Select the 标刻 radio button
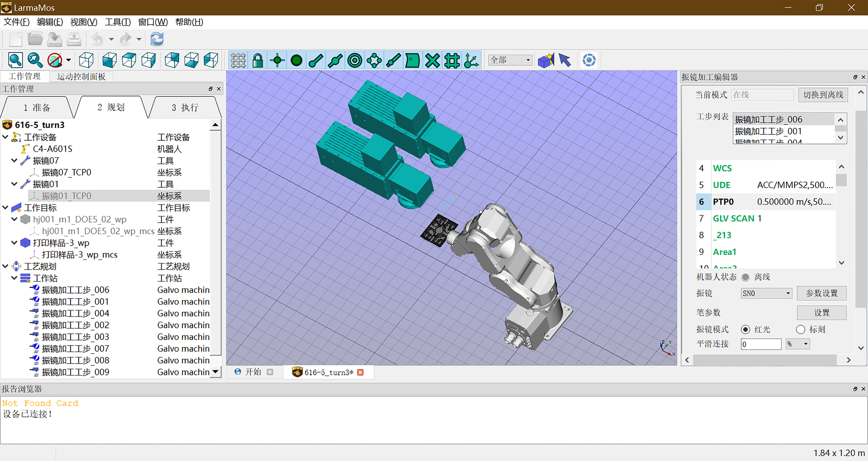The width and height of the screenshot is (868, 461). pyautogui.click(x=801, y=329)
